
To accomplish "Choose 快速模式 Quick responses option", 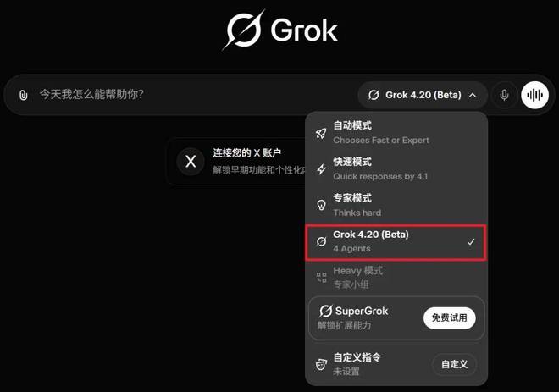I will click(x=396, y=169).
